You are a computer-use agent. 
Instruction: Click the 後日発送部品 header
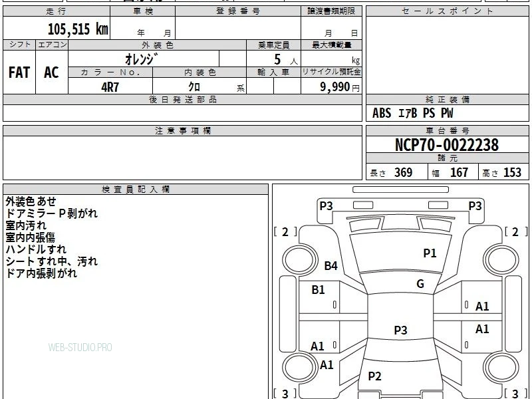[x=182, y=99]
